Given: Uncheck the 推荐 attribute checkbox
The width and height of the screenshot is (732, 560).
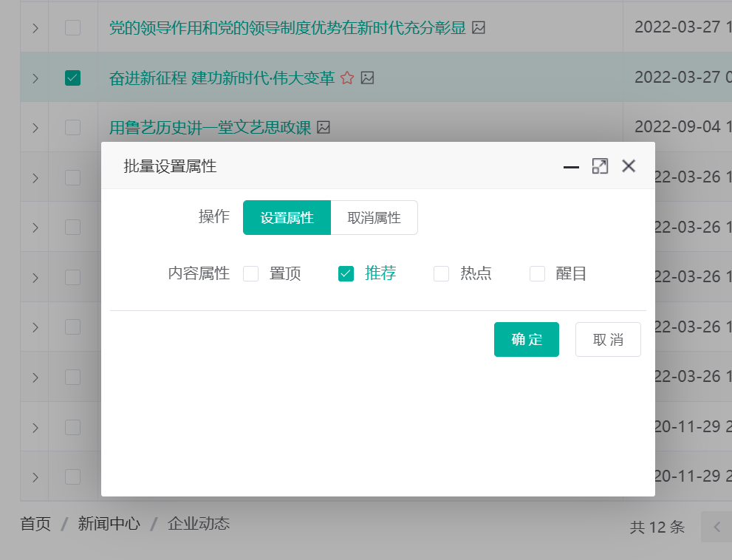Looking at the screenshot, I should (x=346, y=273).
